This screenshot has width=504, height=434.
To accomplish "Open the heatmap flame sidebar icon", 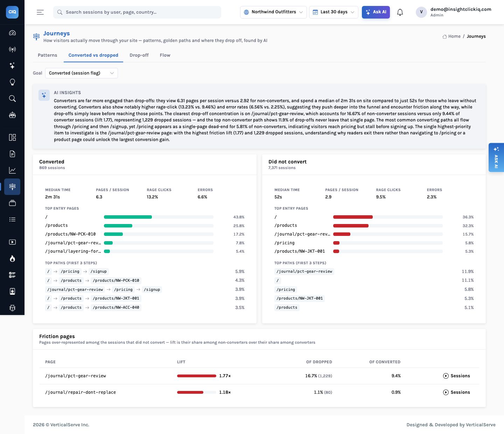I will tap(12, 259).
